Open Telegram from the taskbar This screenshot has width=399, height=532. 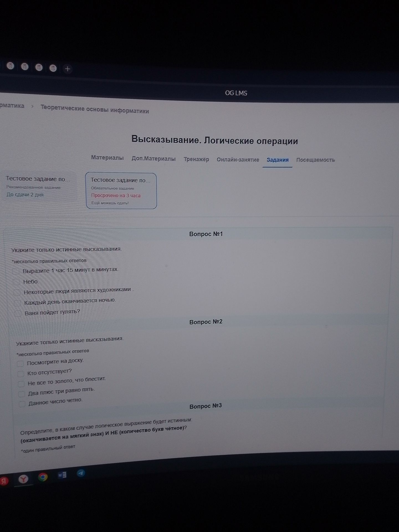tap(81, 473)
